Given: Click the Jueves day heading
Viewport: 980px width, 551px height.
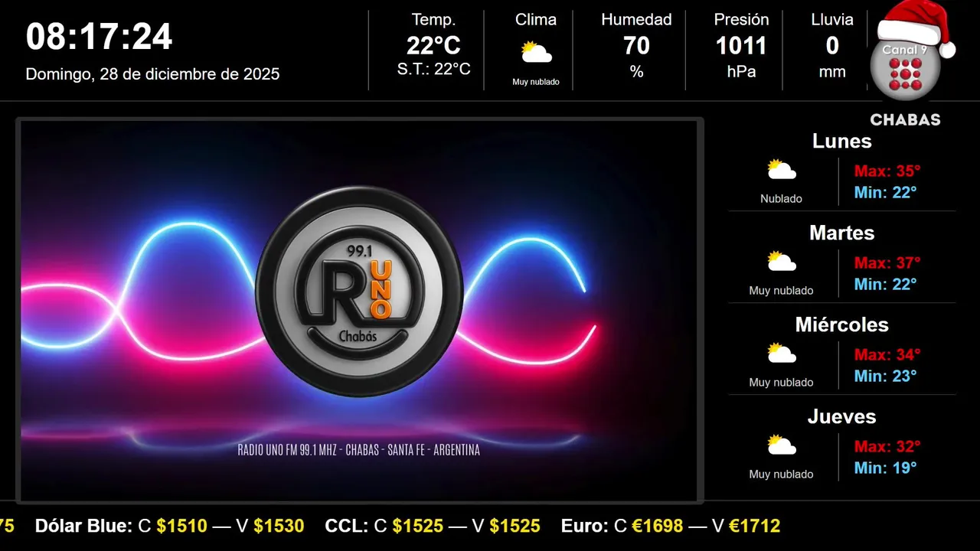Looking at the screenshot, I should 842,416.
